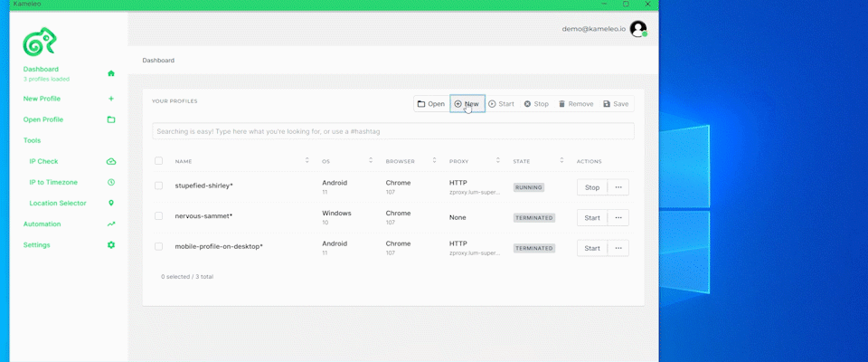868x362 pixels.
Task: Select Open Profile in sidebar
Action: coord(43,119)
